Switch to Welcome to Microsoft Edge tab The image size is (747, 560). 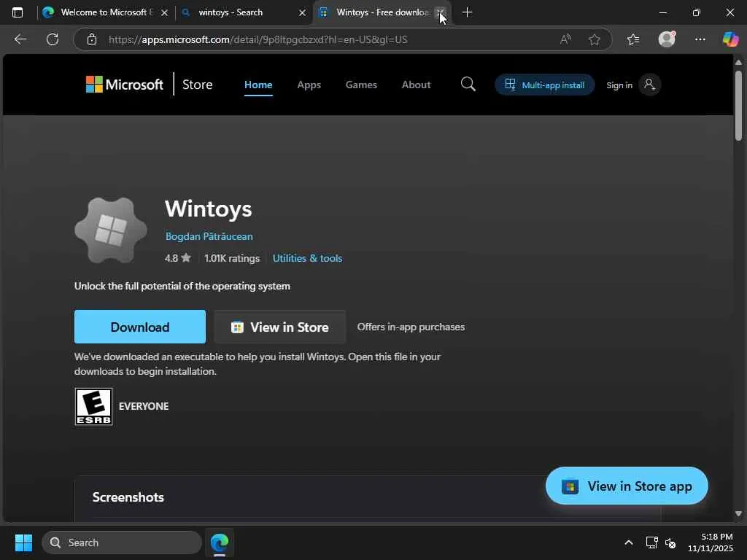coord(105,12)
